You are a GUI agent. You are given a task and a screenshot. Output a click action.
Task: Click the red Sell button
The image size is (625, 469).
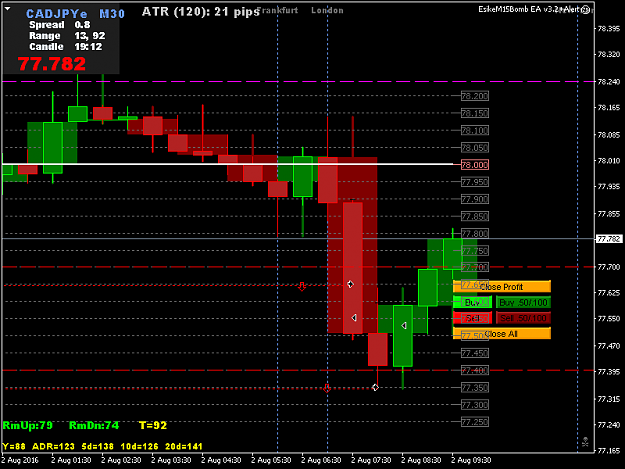472,318
